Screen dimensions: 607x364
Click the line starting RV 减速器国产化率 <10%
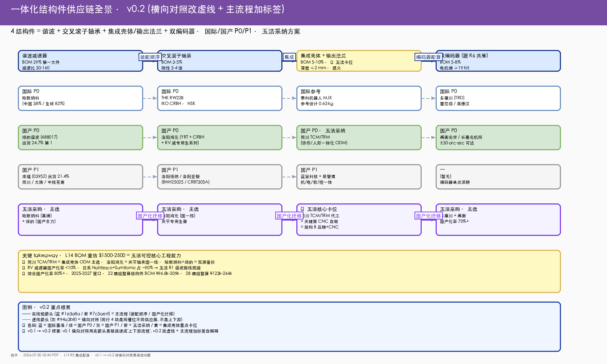[x=111, y=268]
